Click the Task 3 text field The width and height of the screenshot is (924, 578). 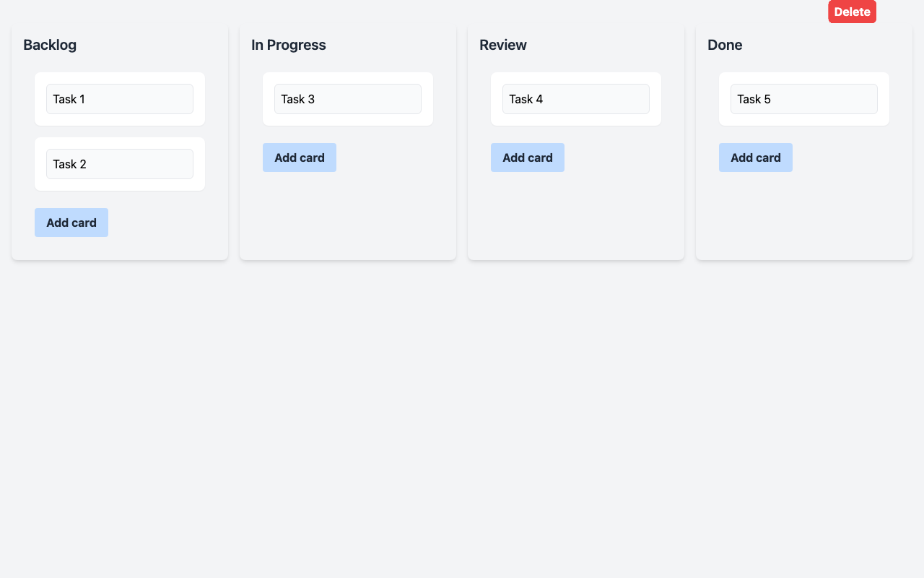[x=348, y=99]
